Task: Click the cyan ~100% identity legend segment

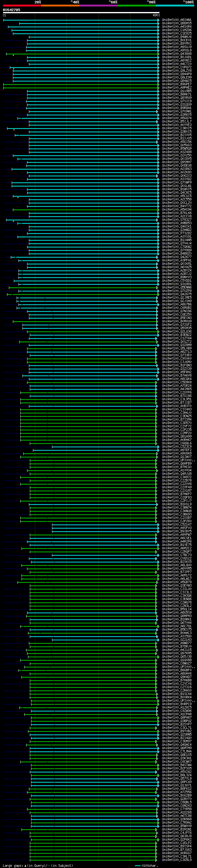Action: (175, 6)
